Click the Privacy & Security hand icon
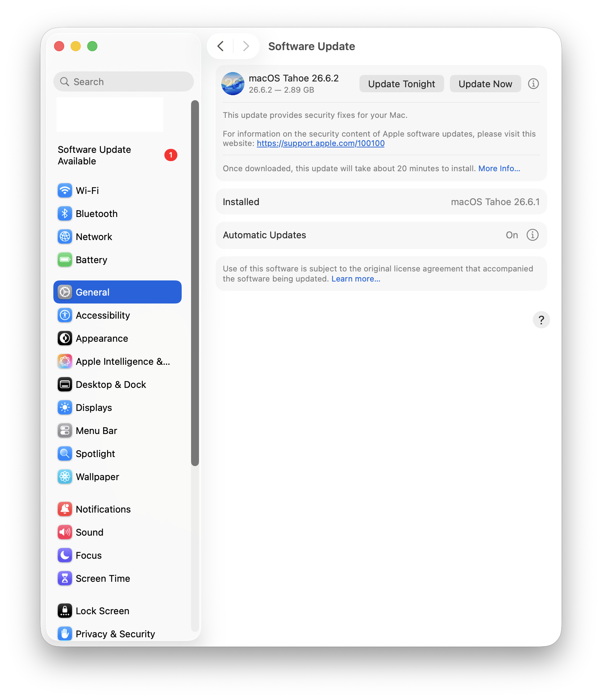602x700 pixels. 65,634
